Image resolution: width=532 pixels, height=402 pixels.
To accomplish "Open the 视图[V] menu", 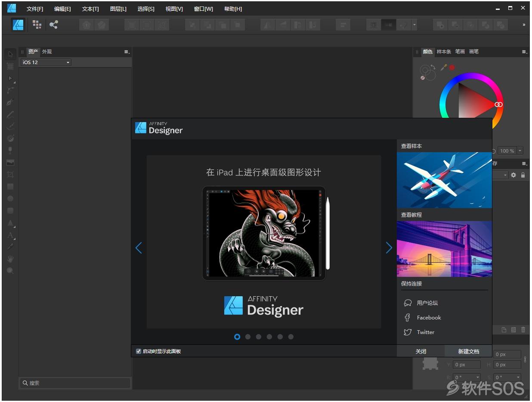I will [174, 9].
